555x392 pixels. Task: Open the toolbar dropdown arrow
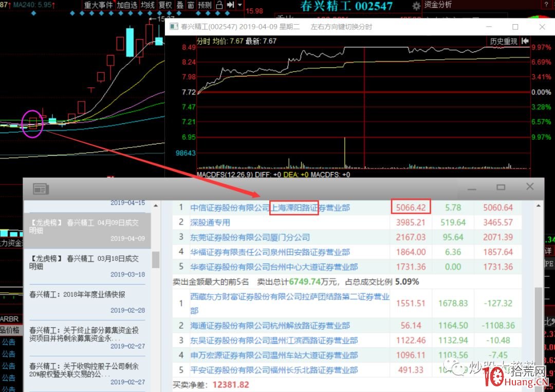point(239,5)
